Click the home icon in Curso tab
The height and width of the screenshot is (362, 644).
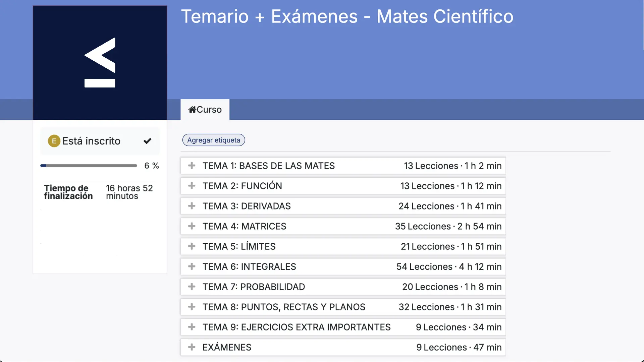[x=192, y=110]
